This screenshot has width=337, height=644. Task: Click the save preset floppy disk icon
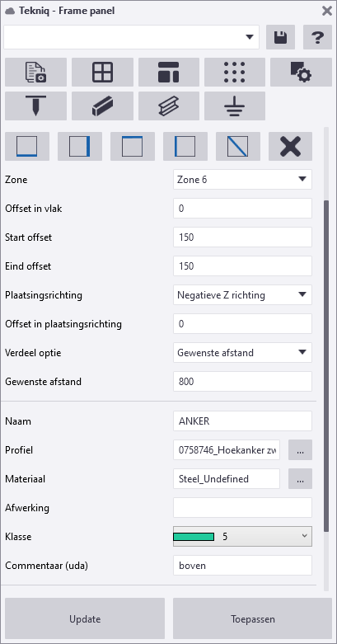tap(280, 37)
